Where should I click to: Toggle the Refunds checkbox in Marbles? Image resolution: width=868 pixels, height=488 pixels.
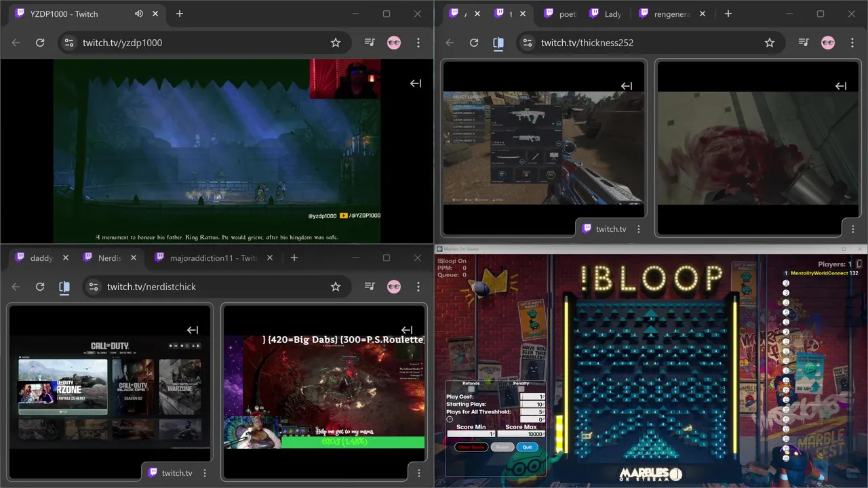pos(471,389)
